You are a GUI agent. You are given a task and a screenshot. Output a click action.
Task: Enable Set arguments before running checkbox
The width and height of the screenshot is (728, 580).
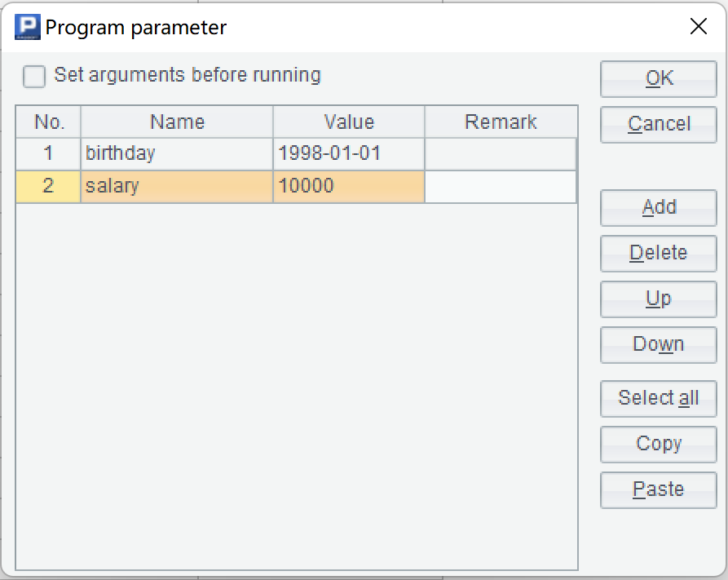[x=34, y=77]
